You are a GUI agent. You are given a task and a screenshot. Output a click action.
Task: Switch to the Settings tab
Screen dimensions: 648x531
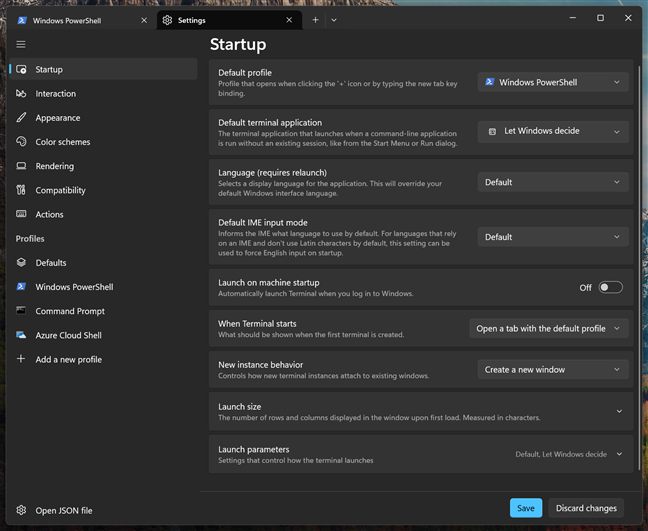coord(229,20)
